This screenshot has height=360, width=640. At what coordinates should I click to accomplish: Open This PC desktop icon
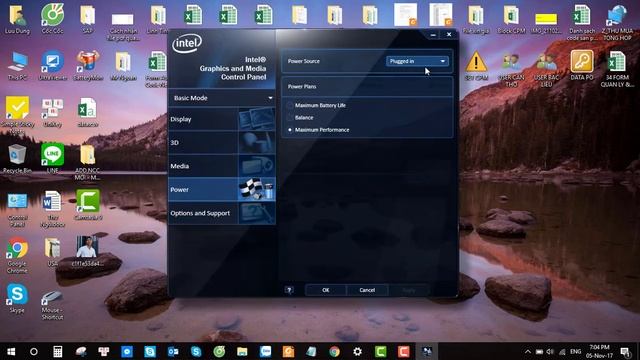[17, 65]
